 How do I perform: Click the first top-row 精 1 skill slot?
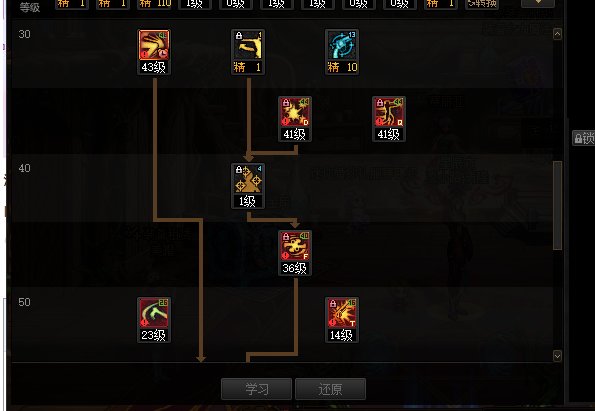pyautogui.click(x=72, y=4)
